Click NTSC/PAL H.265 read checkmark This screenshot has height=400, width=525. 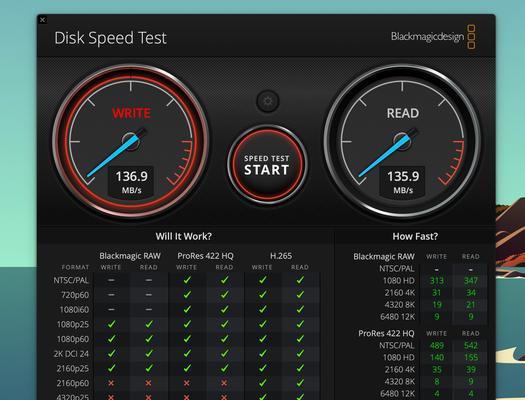[x=300, y=280]
